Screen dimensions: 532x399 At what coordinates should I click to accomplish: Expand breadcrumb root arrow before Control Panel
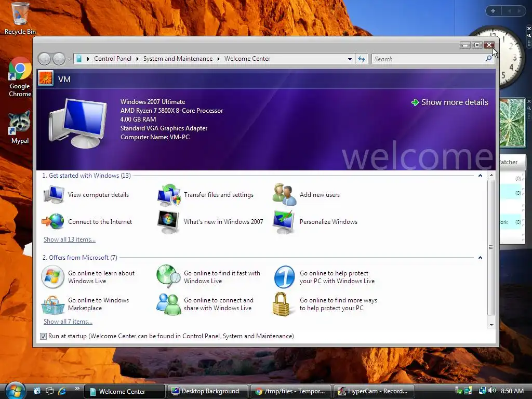coord(88,59)
